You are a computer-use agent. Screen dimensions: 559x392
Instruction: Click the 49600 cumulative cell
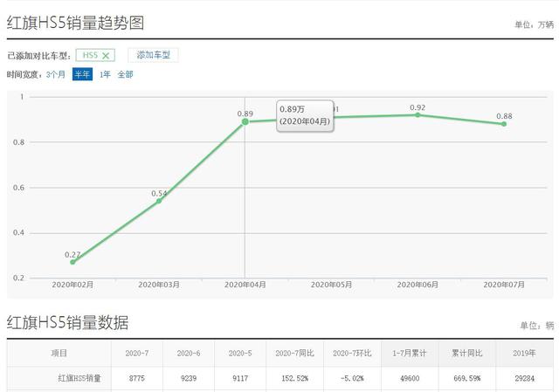pyautogui.click(x=410, y=378)
